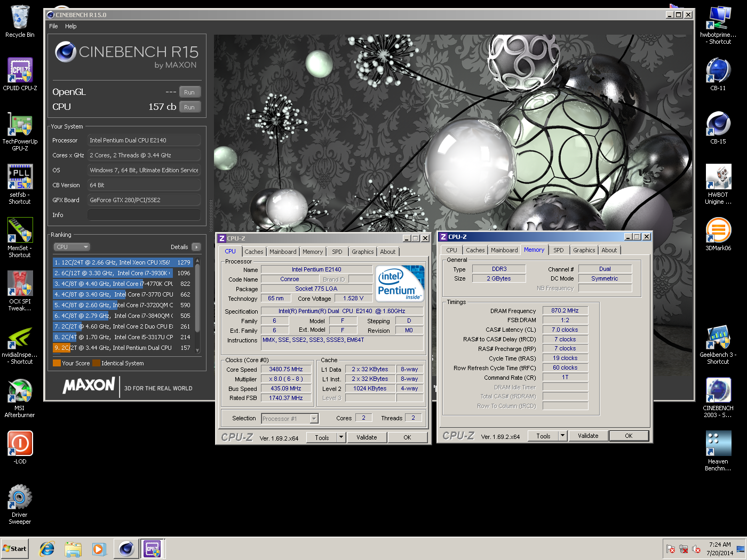Viewport: 747px width, 560px height.
Task: Open Geekbench 3 shortcut icon
Action: [718, 345]
